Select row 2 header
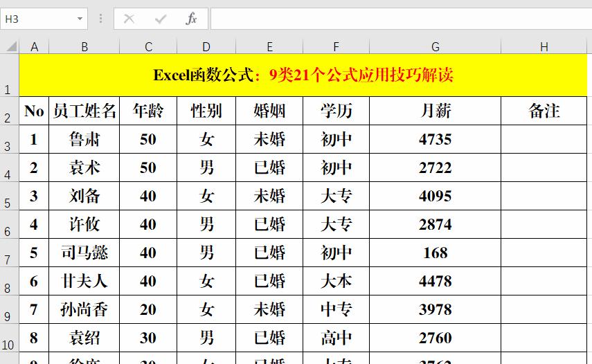The width and height of the screenshot is (592, 364). [x=10, y=111]
